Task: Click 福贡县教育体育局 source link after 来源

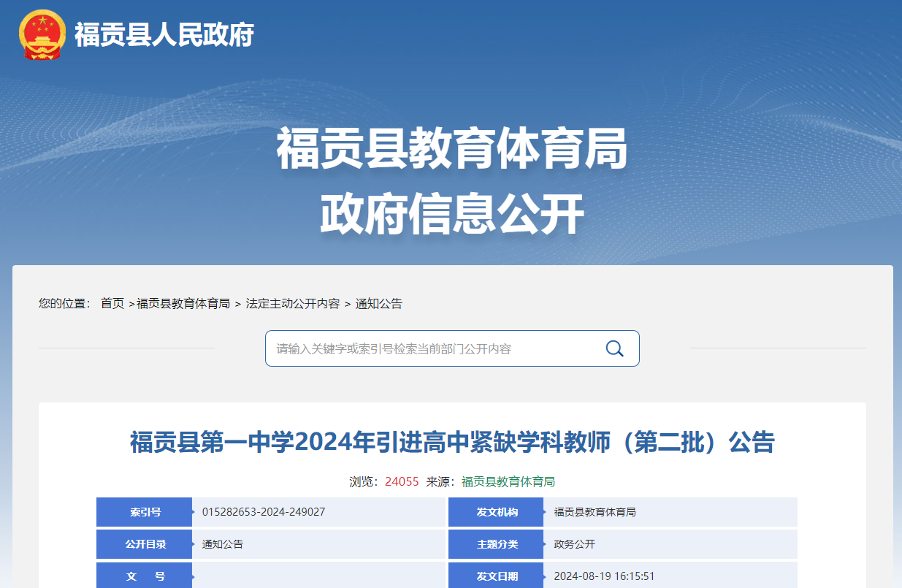Action: coord(508,481)
